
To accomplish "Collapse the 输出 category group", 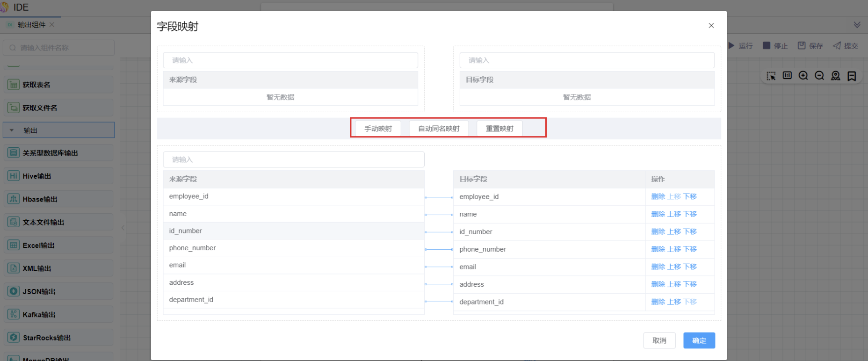I will coord(12,130).
